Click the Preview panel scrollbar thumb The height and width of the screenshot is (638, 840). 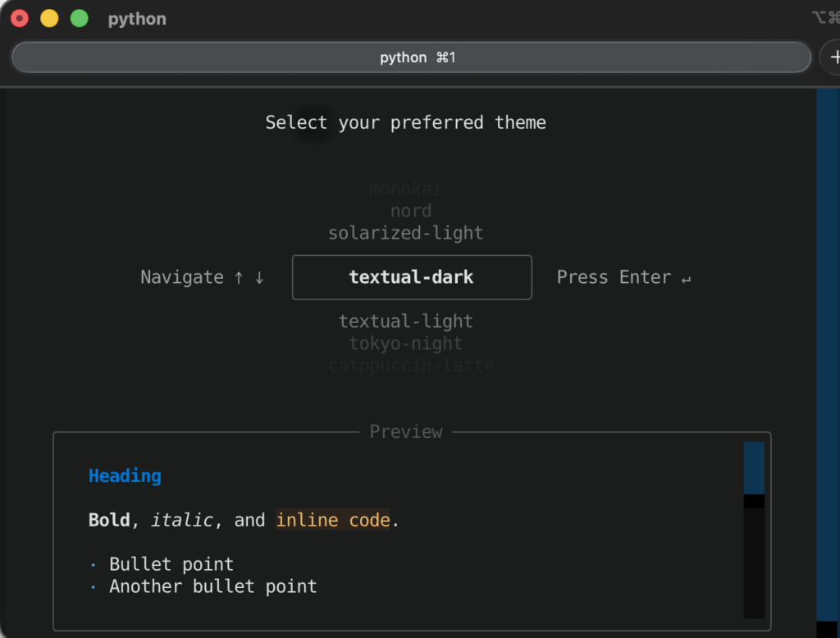(x=754, y=468)
